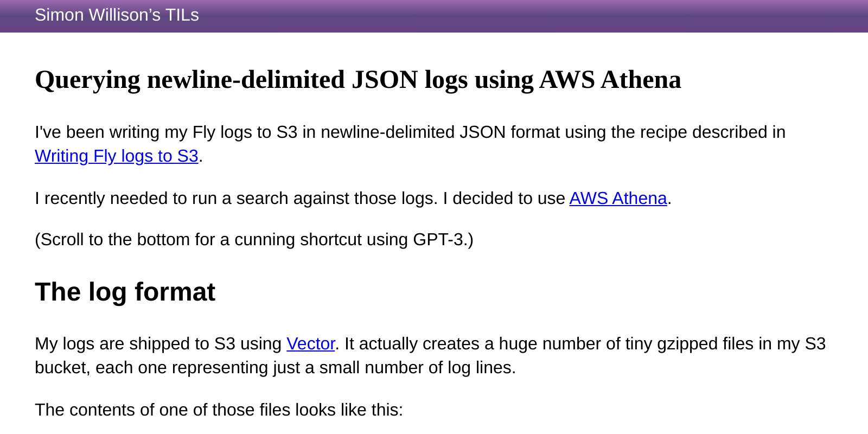Click the word 'Athena' in the main title
868x434 pixels.
641,80
